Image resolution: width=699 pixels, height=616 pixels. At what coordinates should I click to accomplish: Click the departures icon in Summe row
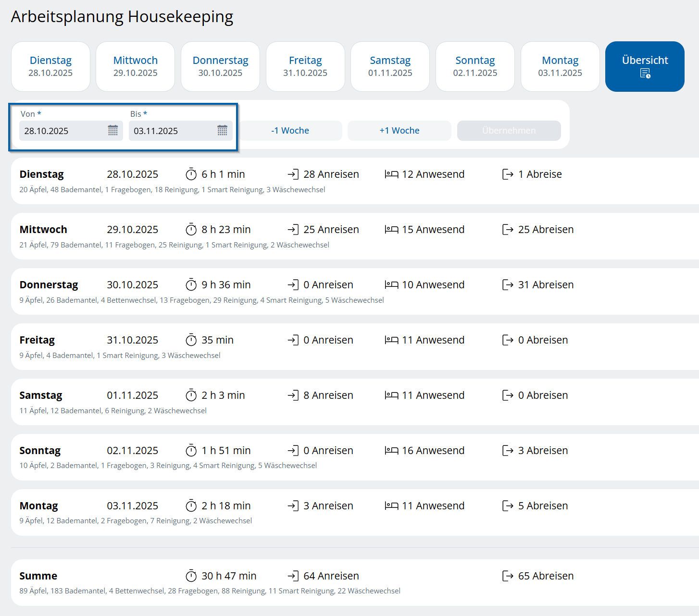508,576
